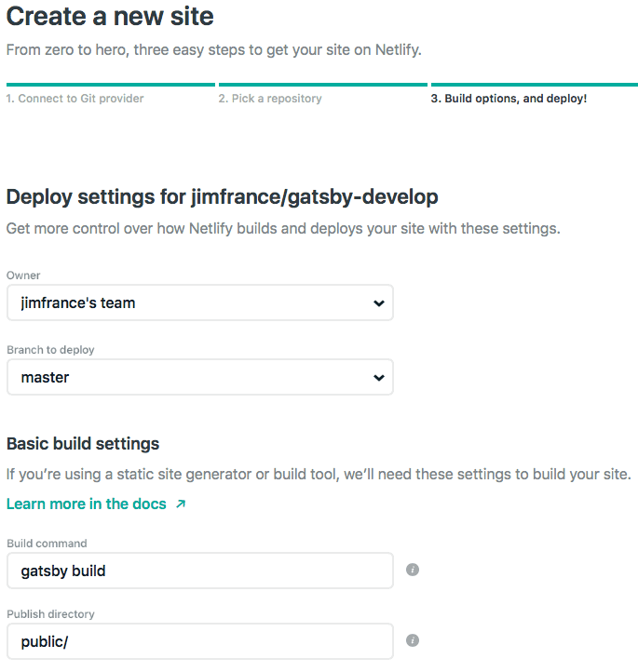Open Learn more in the docs link
This screenshot has height=672, width=638.
click(x=87, y=504)
